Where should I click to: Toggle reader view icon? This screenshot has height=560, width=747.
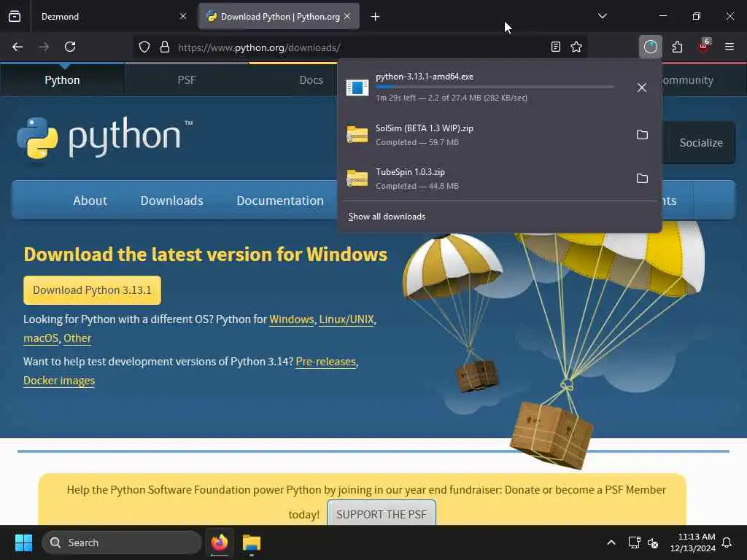pyautogui.click(x=555, y=47)
